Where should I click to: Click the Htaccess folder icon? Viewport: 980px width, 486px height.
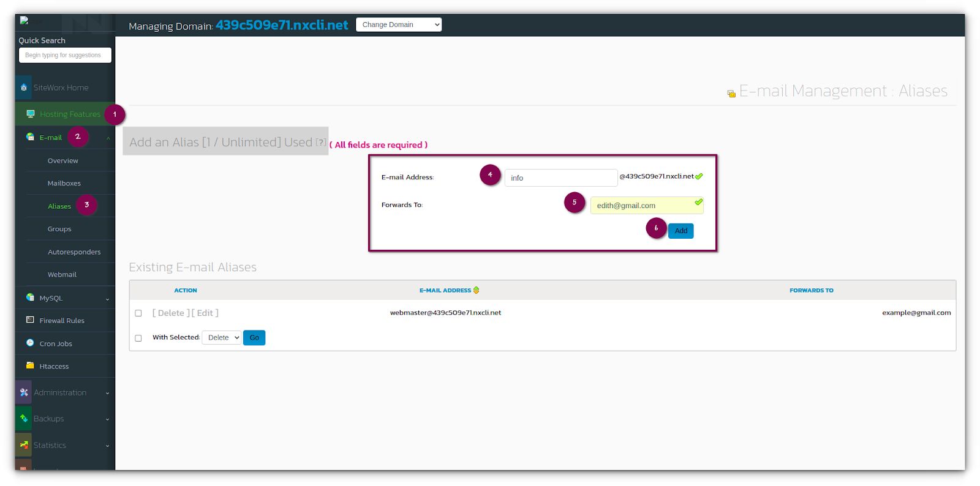click(30, 365)
